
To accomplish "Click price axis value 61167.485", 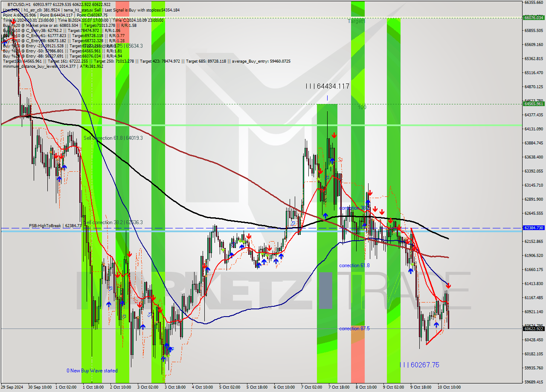I will click(x=534, y=298).
